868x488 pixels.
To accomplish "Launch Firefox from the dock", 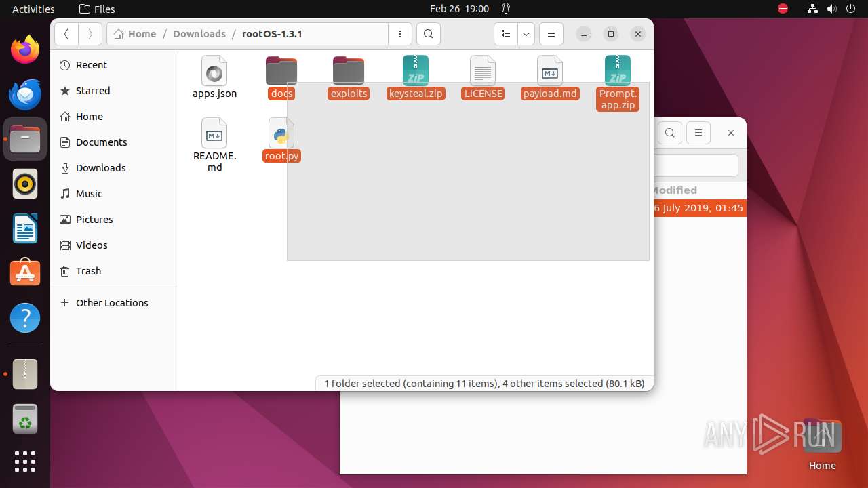I will (25, 49).
